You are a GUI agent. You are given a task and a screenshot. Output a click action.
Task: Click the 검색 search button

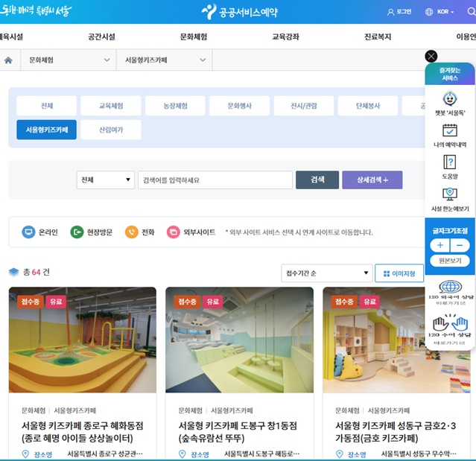[317, 180]
